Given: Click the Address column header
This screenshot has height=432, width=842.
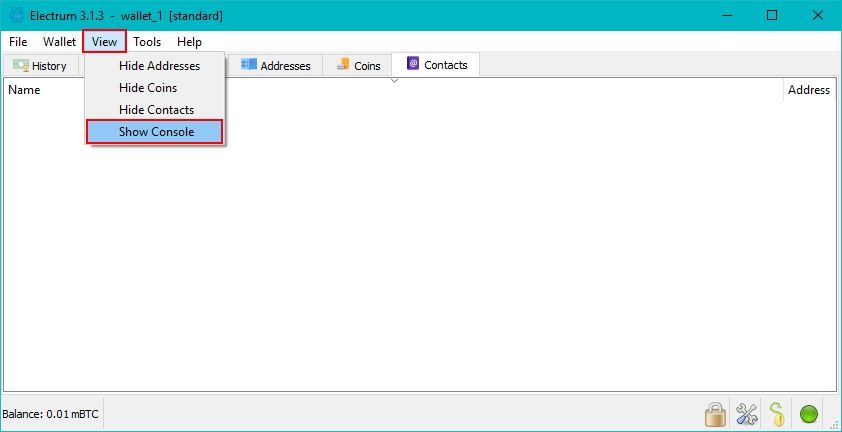Looking at the screenshot, I should pyautogui.click(x=809, y=90).
